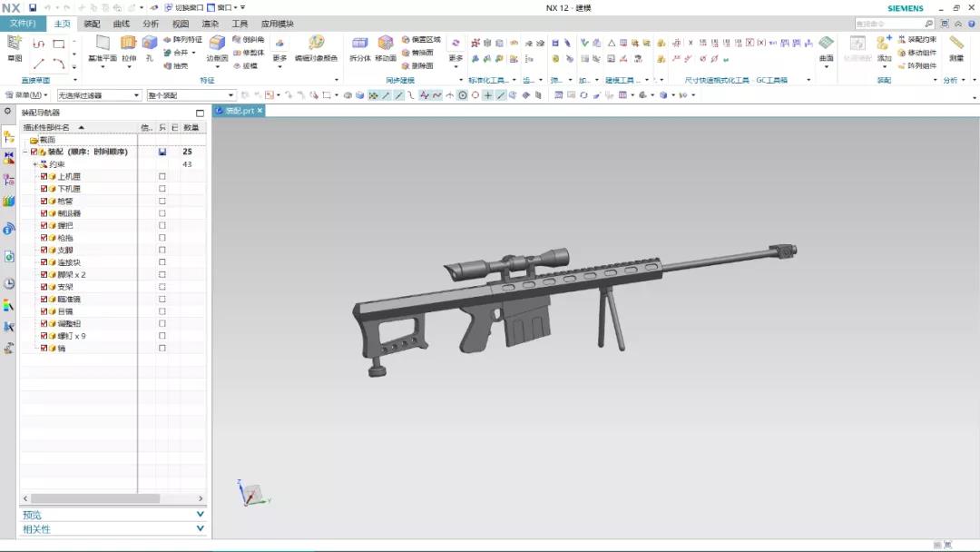Open the 无选择过滤器 selection filter dropdown
Image resolution: width=980 pixels, height=552 pixels.
point(99,95)
